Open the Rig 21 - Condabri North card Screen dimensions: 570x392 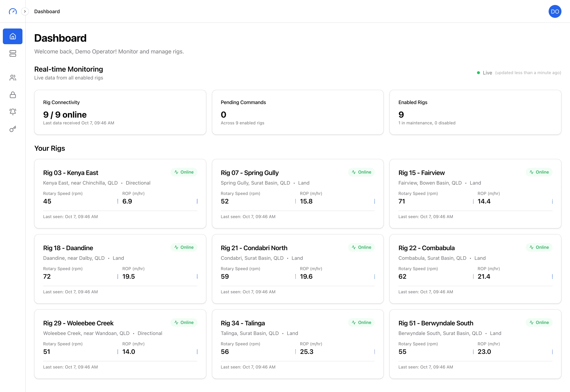[298, 269]
